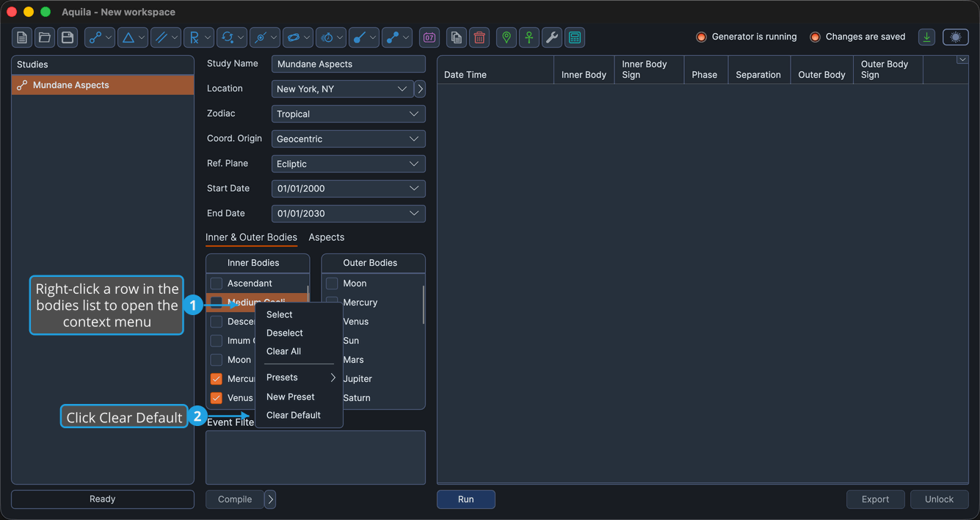Click the Export button
Screen dimensions: 980x520
coord(875,499)
